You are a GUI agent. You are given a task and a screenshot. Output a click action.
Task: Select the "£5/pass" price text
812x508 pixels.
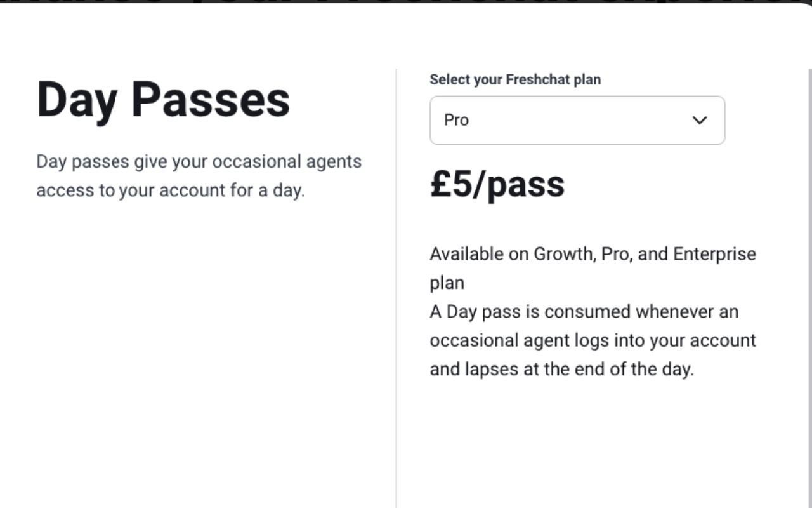497,184
